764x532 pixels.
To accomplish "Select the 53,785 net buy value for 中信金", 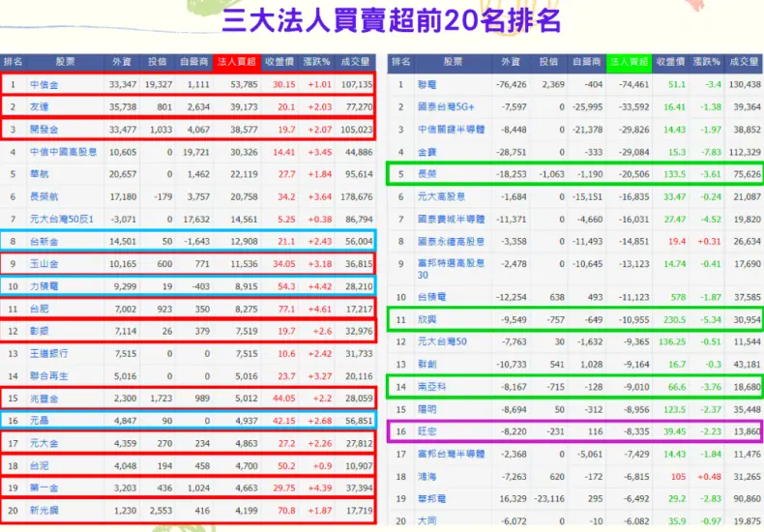I will point(244,84).
